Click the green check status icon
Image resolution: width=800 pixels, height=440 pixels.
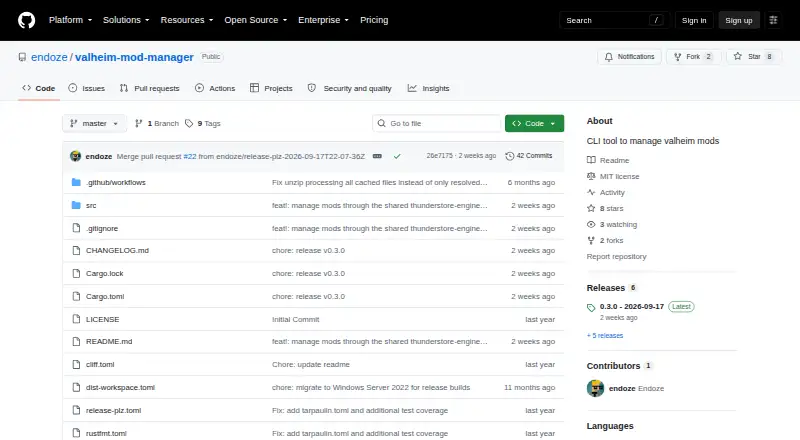coord(397,156)
